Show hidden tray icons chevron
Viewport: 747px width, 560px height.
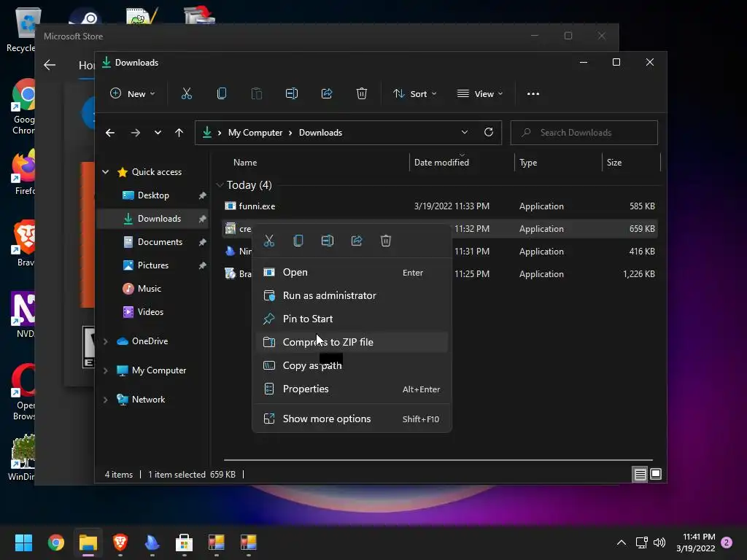point(622,542)
